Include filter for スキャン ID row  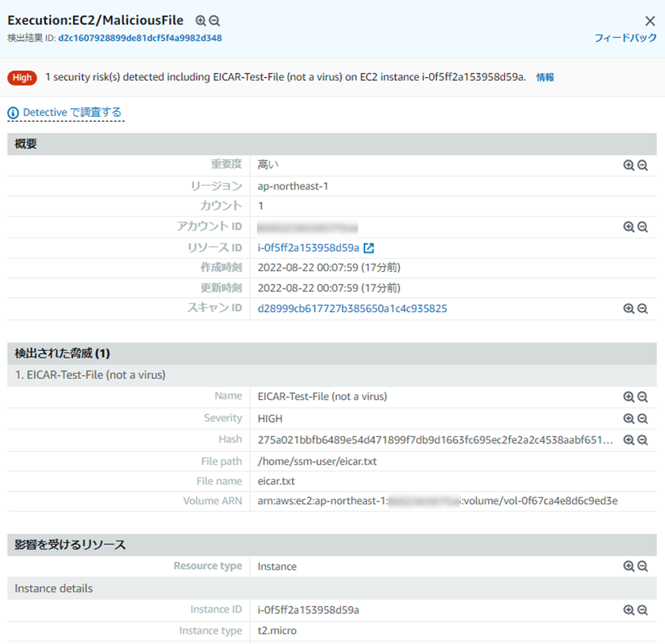(x=628, y=308)
